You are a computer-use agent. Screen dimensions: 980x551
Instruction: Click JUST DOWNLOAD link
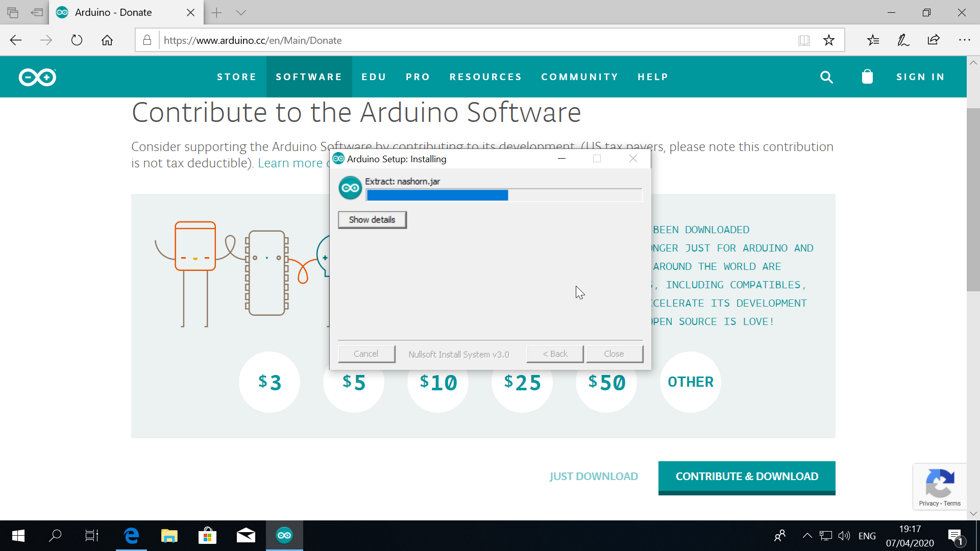[594, 477]
